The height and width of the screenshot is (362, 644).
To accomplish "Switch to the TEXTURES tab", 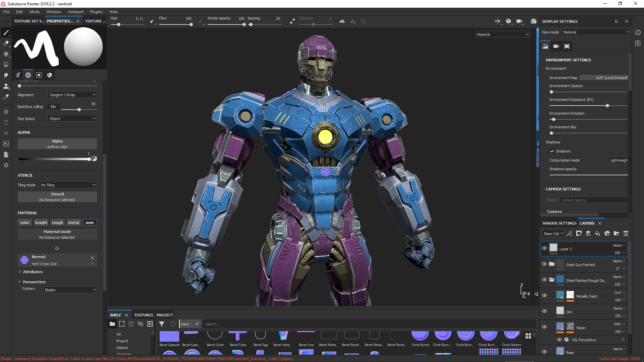I will pyautogui.click(x=143, y=315).
